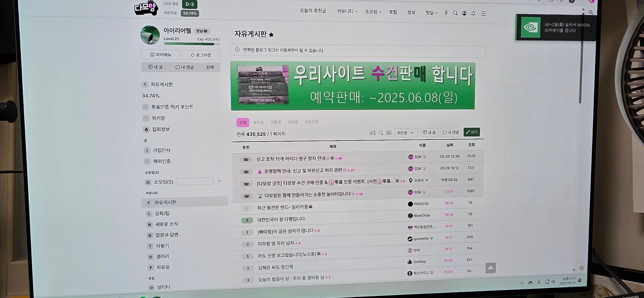The width and height of the screenshot is (644, 298).
Task: Show hidden tray icons chevron
Action: point(522,283)
